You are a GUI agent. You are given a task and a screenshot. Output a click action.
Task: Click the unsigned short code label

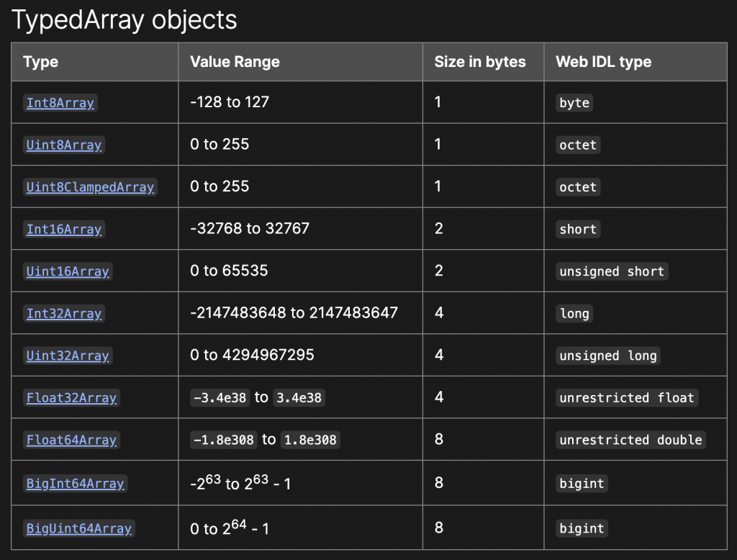[x=612, y=271]
